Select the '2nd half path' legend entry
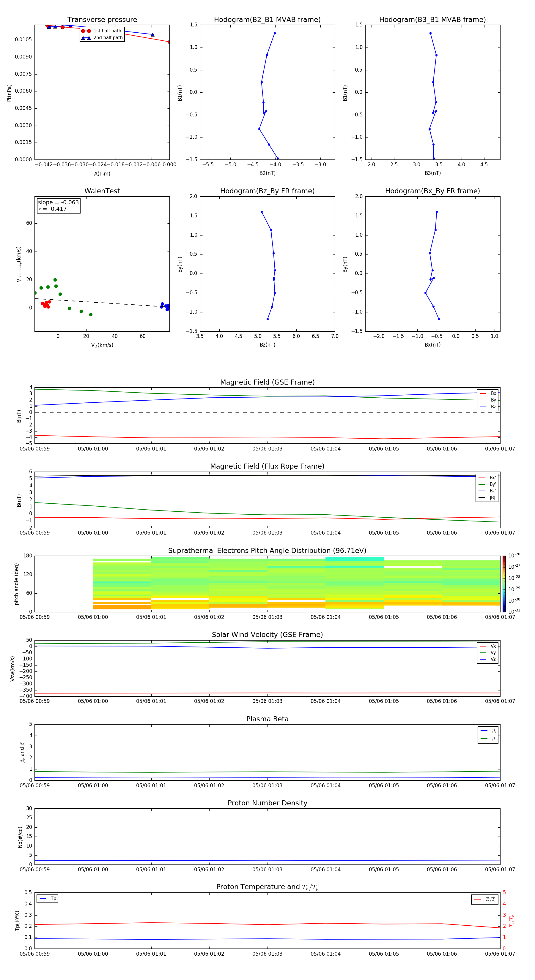The image size is (535, 980). click(x=102, y=38)
